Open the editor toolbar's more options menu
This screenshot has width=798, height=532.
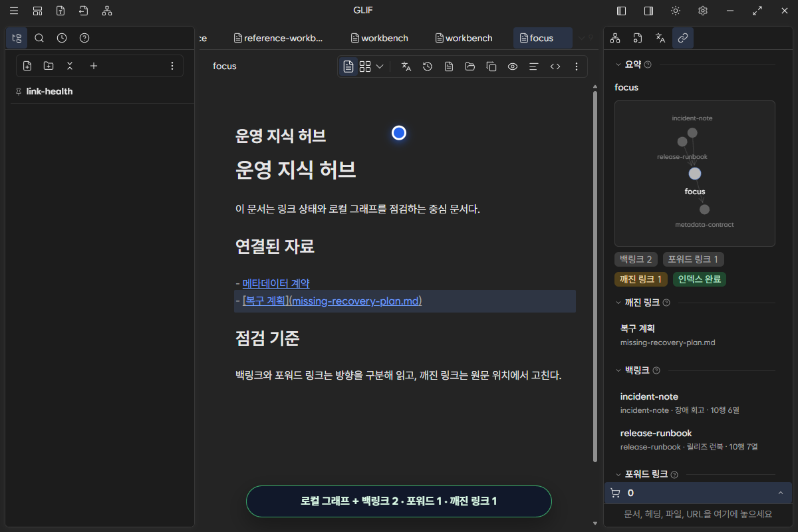(x=577, y=66)
